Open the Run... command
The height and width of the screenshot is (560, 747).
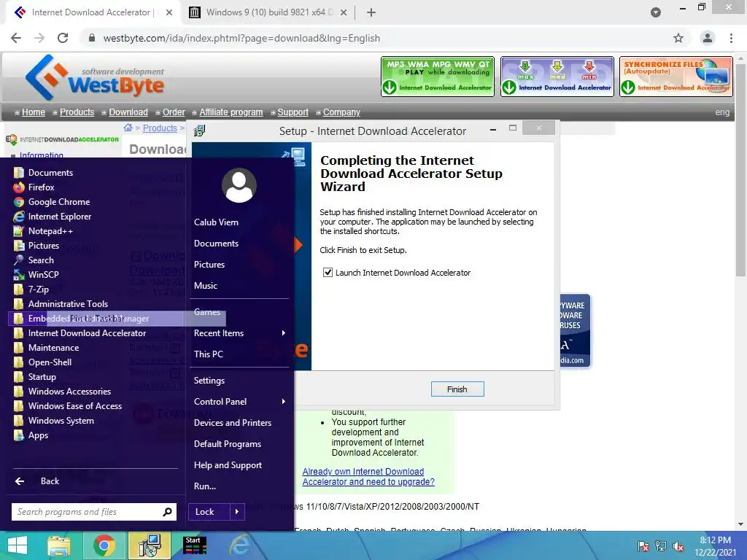pos(205,486)
